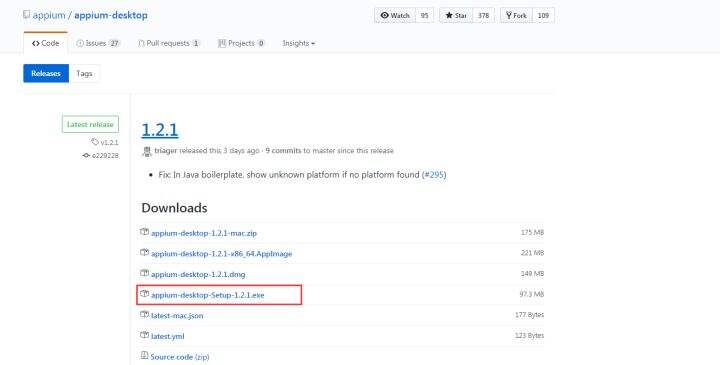Screen dimensions: 720x365
Task: Click the repository book icon beside appium
Action: tap(27, 15)
